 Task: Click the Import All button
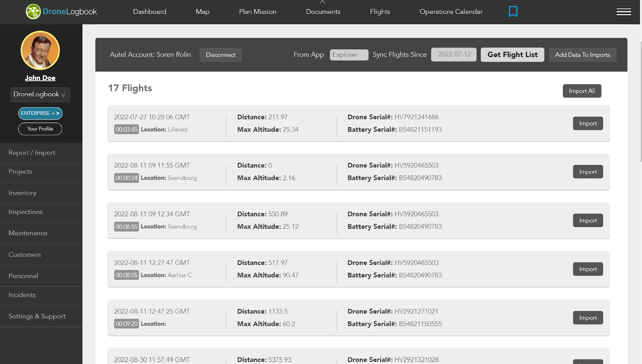582,91
